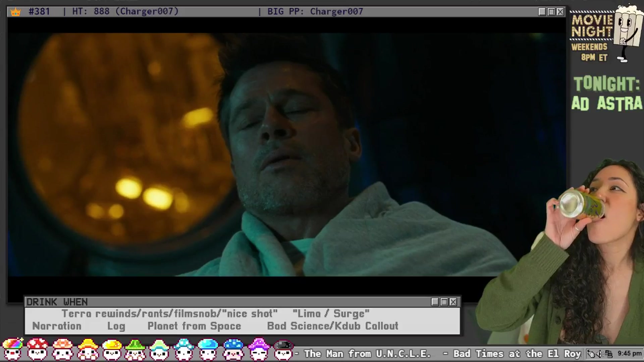Click the purple pointed mushroom icon
Screen dimensions: 644x362
[x=259, y=349]
